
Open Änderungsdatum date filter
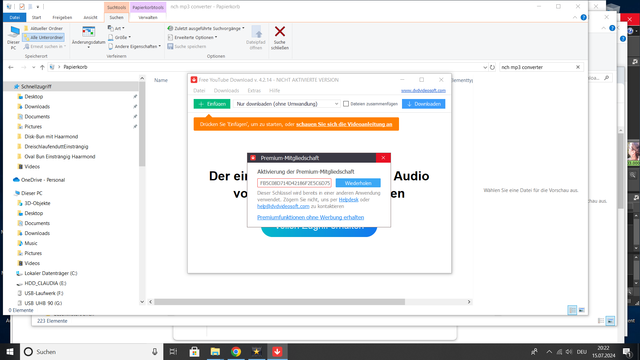pos(89,37)
